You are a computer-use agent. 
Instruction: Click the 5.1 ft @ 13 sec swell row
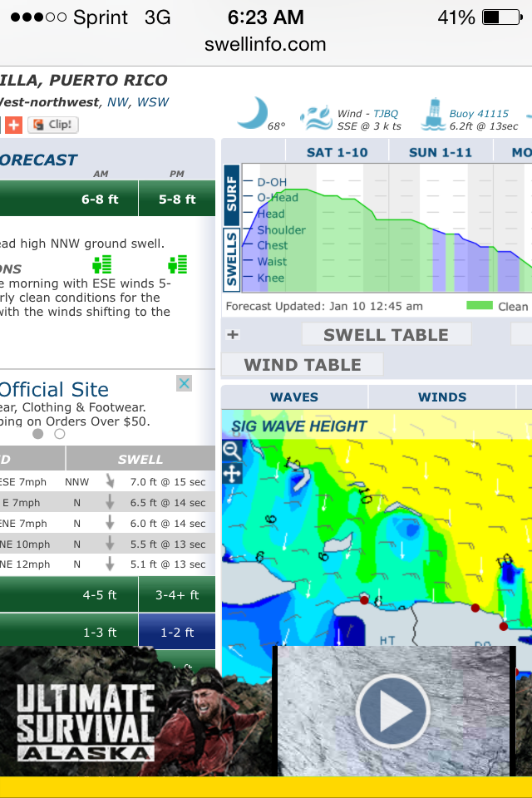[x=107, y=564]
